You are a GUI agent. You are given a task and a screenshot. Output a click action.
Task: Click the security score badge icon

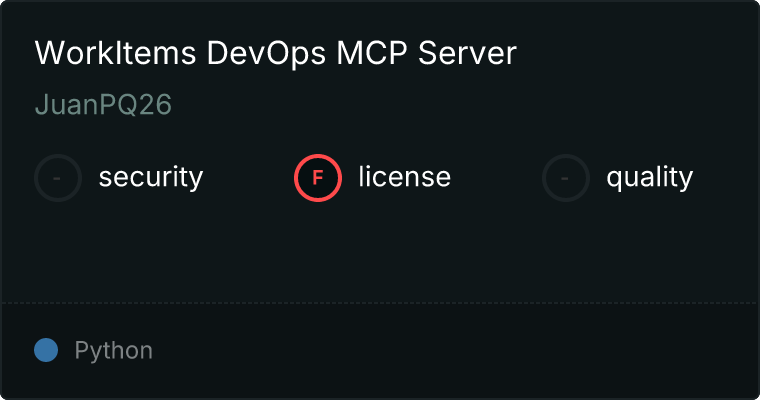tap(58, 178)
